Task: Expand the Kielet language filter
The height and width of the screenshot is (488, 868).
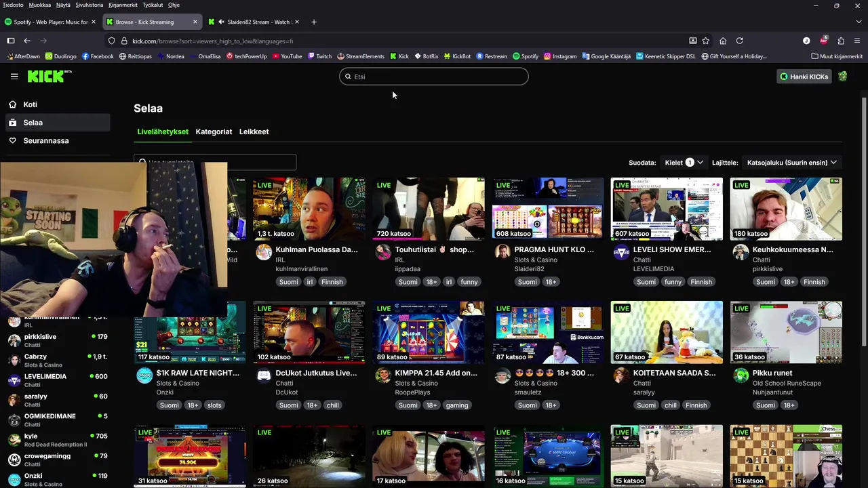Action: click(684, 163)
